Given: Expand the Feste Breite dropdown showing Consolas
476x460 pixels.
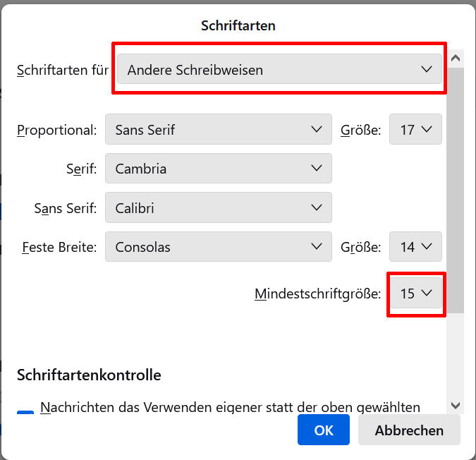Looking at the screenshot, I should [x=218, y=247].
